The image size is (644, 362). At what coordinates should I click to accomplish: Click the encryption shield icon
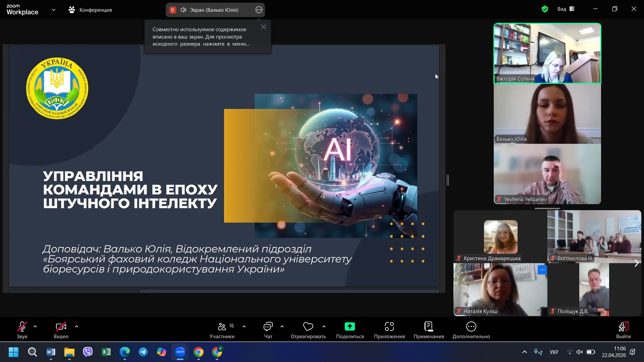pyautogui.click(x=545, y=9)
